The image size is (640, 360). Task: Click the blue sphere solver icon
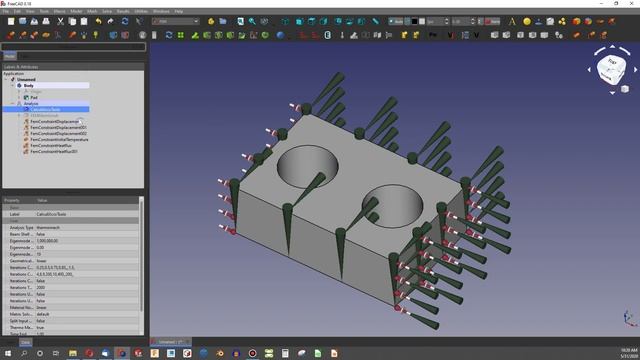coord(280,35)
